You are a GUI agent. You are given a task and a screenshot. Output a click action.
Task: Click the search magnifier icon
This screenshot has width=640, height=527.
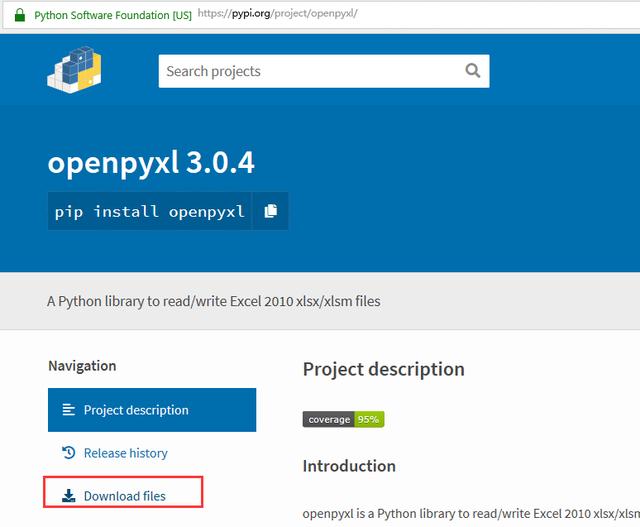(x=472, y=71)
